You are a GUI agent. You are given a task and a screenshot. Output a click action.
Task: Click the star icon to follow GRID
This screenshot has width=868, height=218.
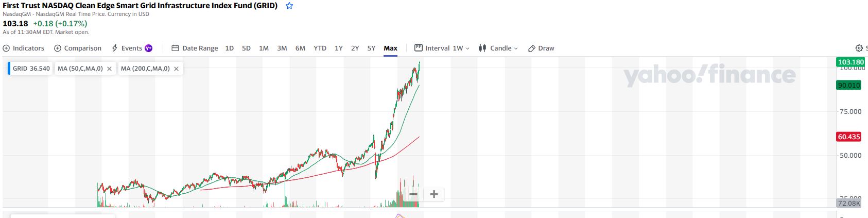pos(289,6)
